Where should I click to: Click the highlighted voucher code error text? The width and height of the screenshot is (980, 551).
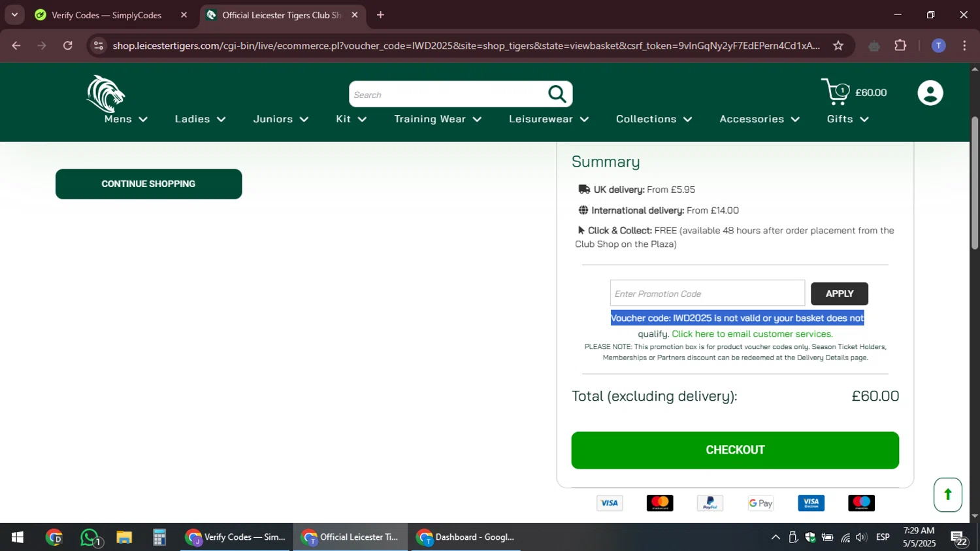[x=737, y=318]
